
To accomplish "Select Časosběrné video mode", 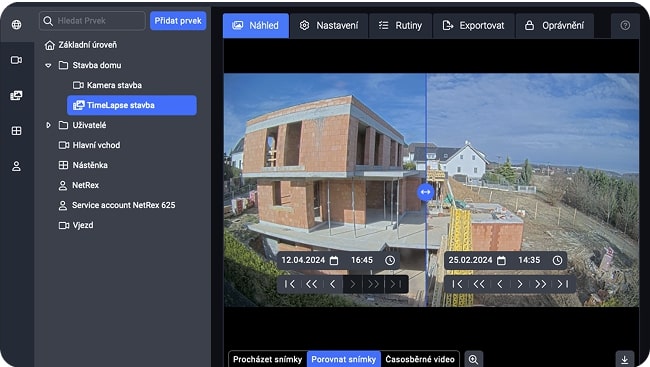I will 420,359.
